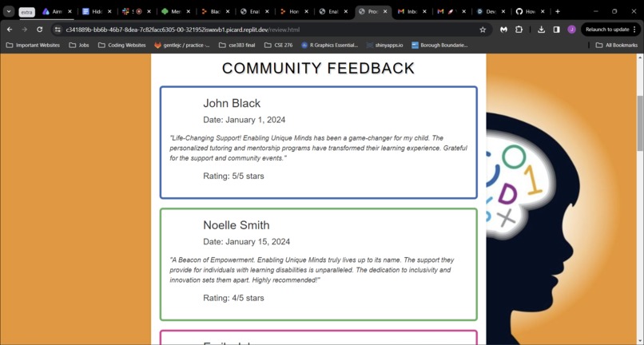This screenshot has height=345, width=644.
Task: Open gentlejc / practice GitLab bookmark
Action: coord(182,46)
